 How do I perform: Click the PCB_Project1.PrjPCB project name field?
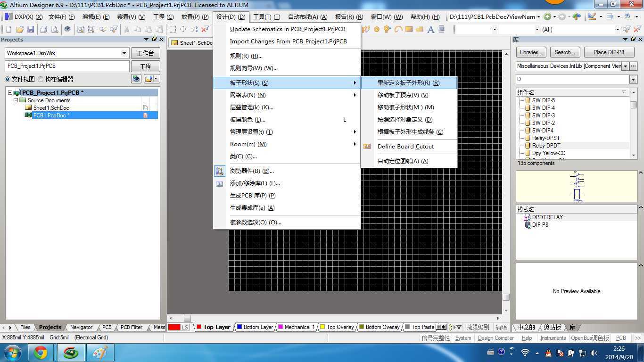click(67, 66)
